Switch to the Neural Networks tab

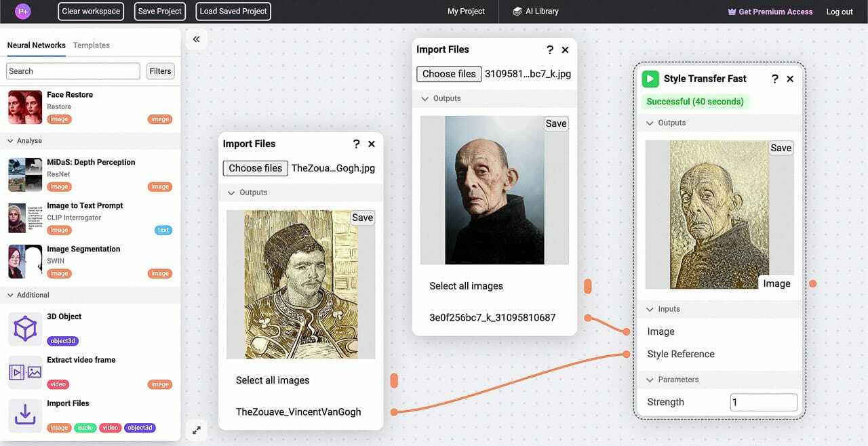click(x=36, y=45)
